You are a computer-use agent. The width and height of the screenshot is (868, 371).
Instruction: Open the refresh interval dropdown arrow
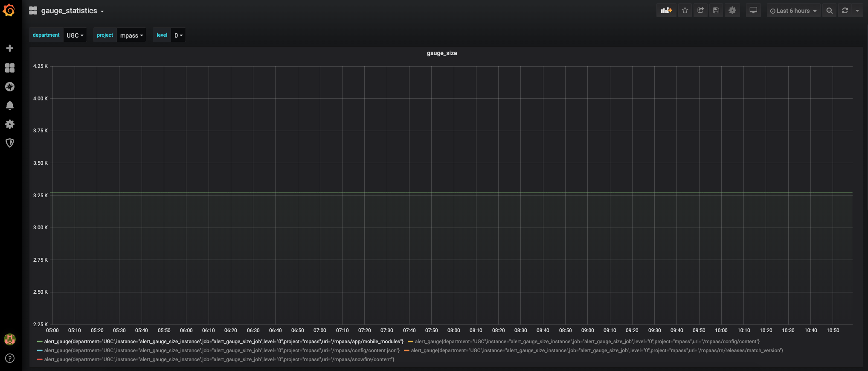click(x=857, y=11)
